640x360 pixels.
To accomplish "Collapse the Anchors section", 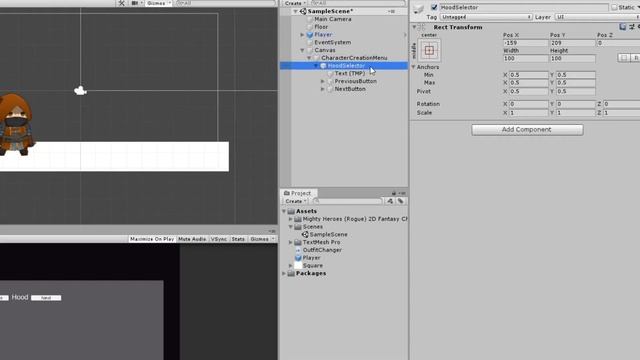I will [413, 67].
